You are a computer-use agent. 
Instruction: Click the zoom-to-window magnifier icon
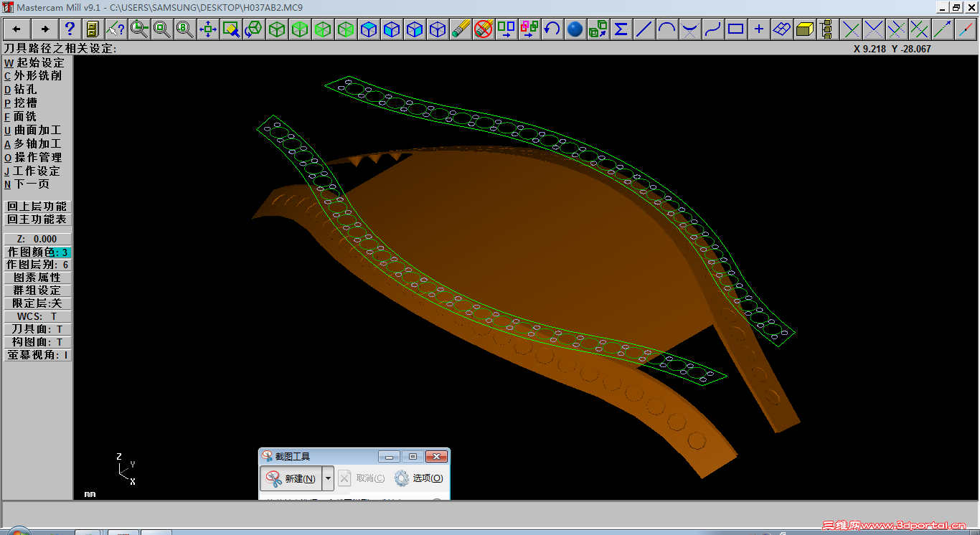point(138,29)
